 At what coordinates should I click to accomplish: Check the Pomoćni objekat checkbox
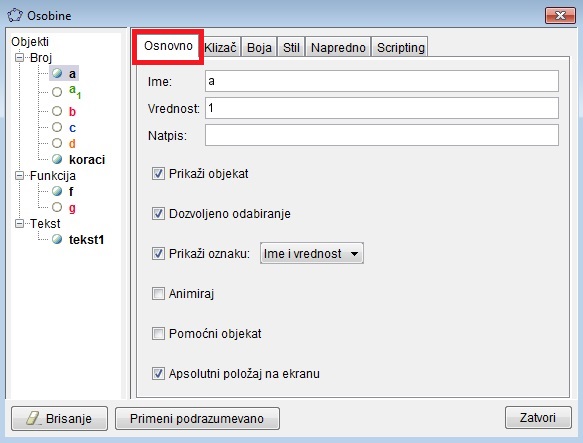(158, 334)
